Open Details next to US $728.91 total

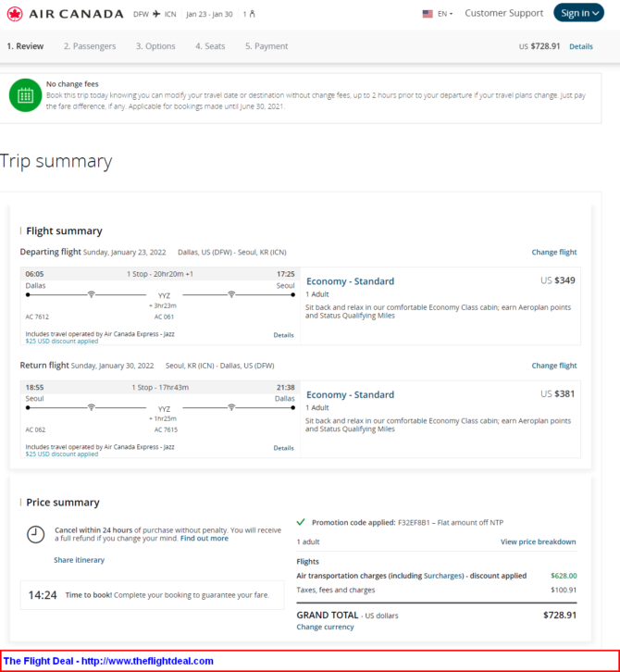point(581,46)
